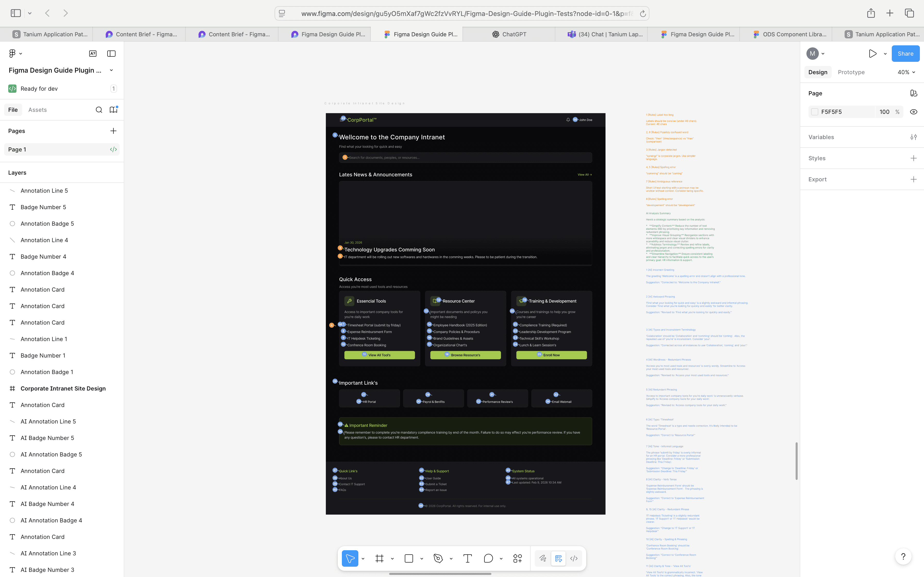Toggle the left sidebar panel collapse icon
Viewport: 924px width, 577px height.
[111, 53]
